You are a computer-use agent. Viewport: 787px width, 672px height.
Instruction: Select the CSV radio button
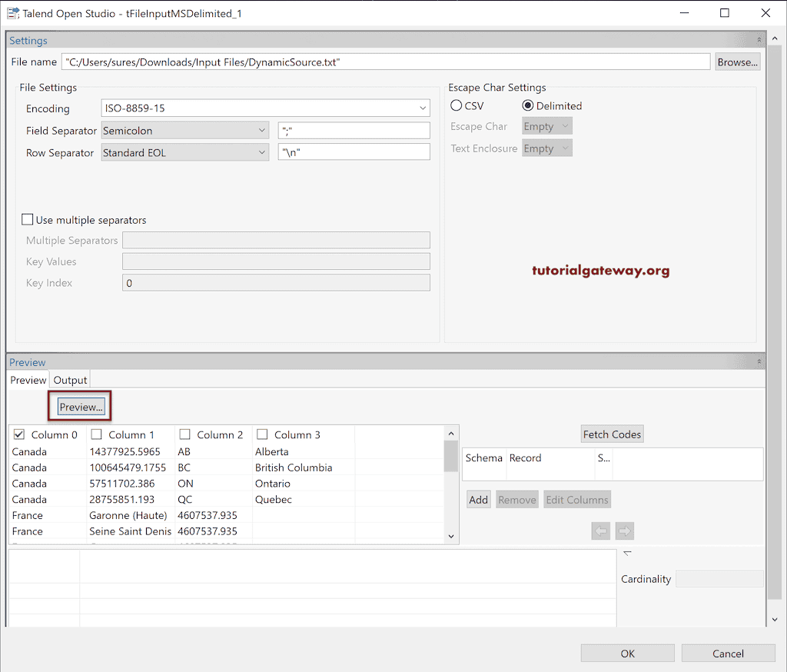pos(457,105)
